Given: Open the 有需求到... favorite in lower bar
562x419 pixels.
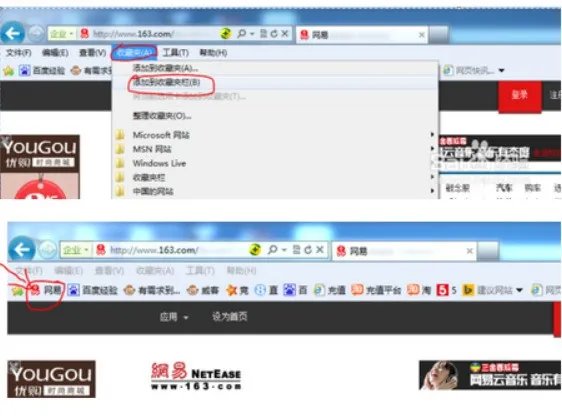Looking at the screenshot, I should point(152,290).
